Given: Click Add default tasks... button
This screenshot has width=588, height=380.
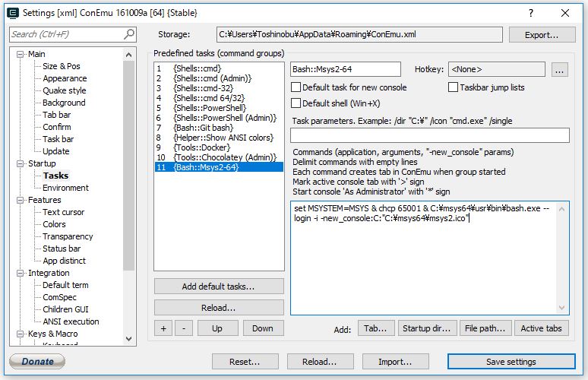Looking at the screenshot, I should [219, 287].
